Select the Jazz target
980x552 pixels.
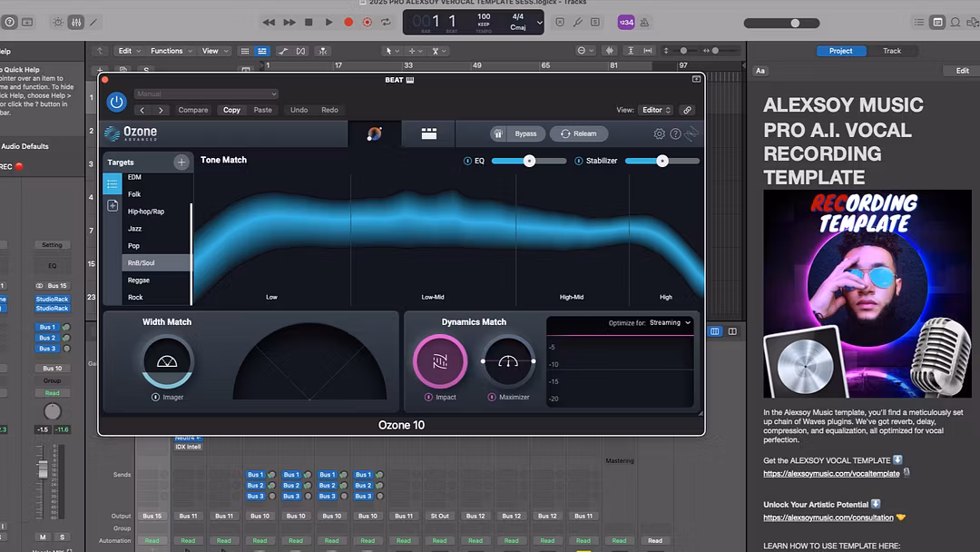[156, 229]
